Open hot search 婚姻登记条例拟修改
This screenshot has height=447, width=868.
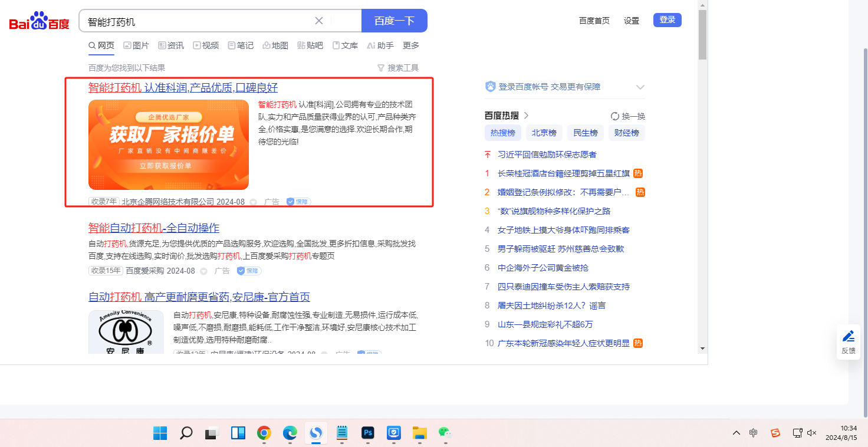coord(564,192)
